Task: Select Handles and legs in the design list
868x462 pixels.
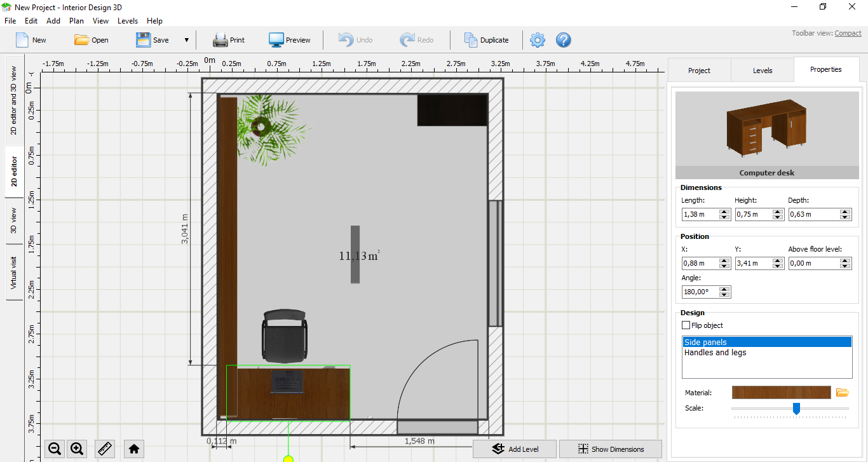Action: [766, 353]
